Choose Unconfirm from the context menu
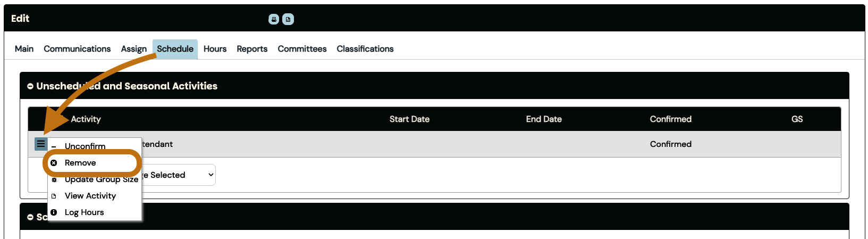The image size is (868, 239). click(85, 146)
